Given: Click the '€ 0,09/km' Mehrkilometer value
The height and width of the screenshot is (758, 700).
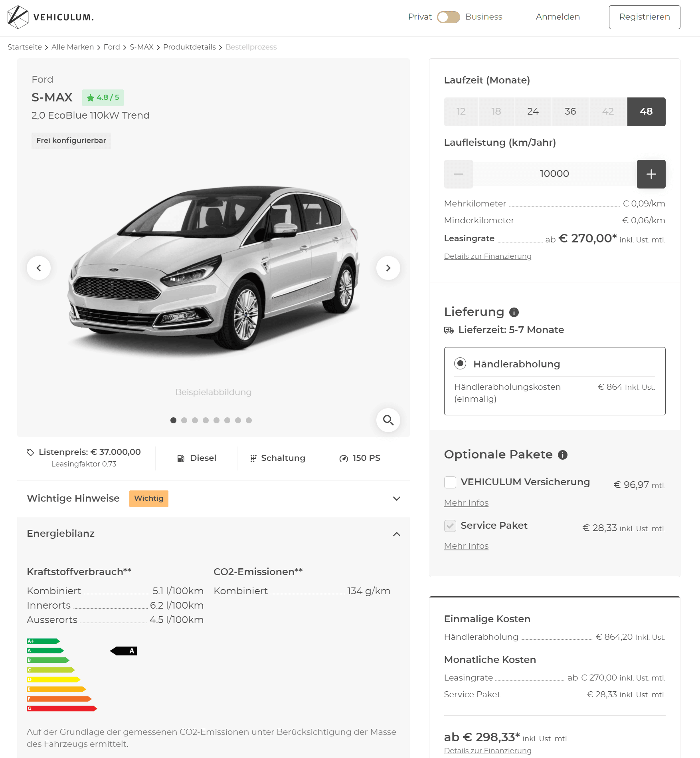Looking at the screenshot, I should click(644, 204).
